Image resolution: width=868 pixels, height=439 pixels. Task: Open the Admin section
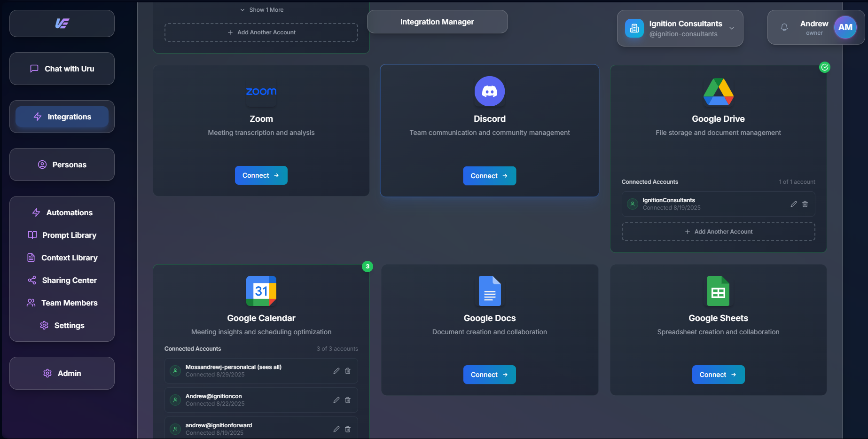tap(62, 373)
